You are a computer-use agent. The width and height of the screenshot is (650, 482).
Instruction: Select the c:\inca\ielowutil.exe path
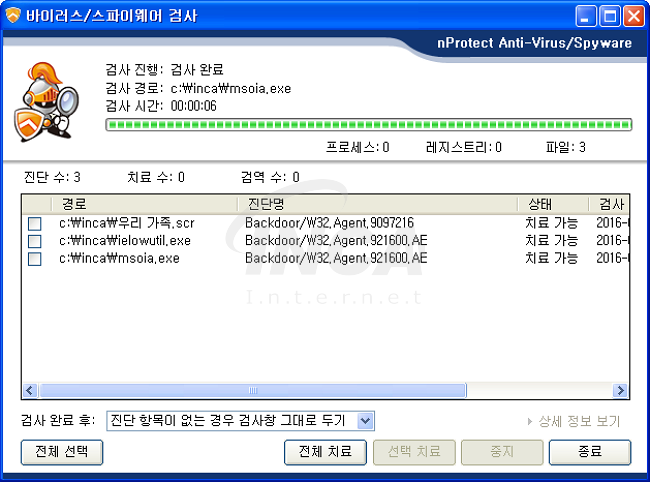[125, 241]
